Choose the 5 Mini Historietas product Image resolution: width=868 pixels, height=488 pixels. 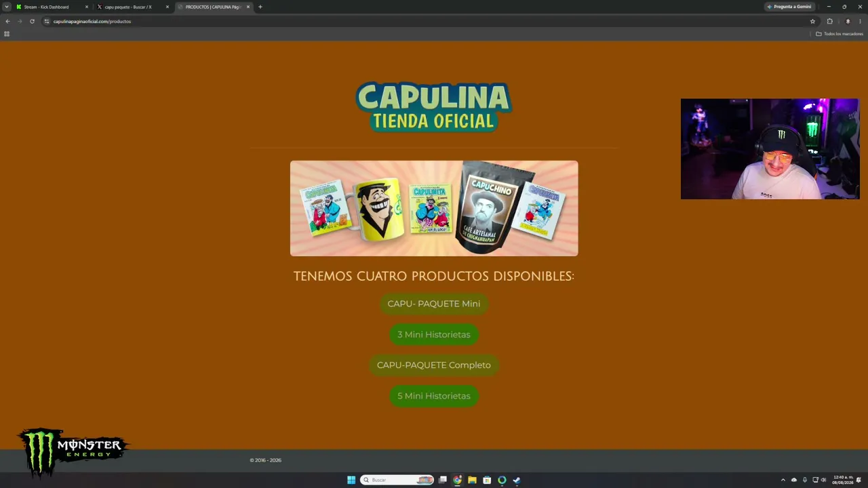434,396
